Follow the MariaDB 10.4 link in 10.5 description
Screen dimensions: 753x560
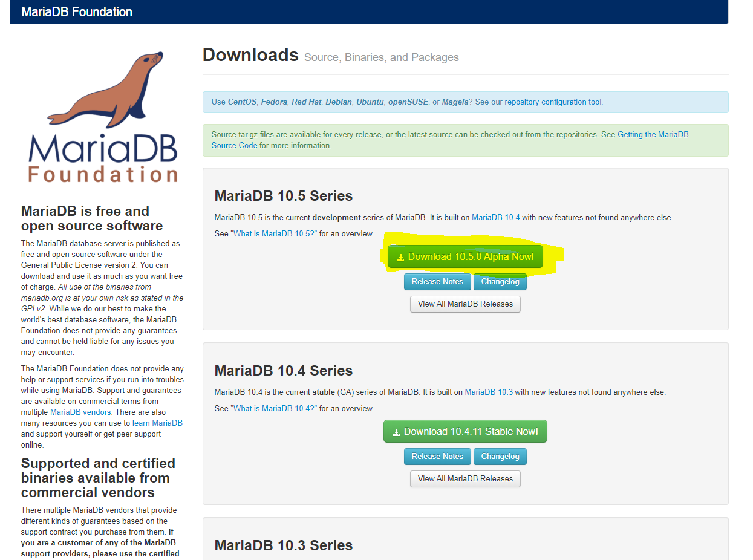click(495, 217)
